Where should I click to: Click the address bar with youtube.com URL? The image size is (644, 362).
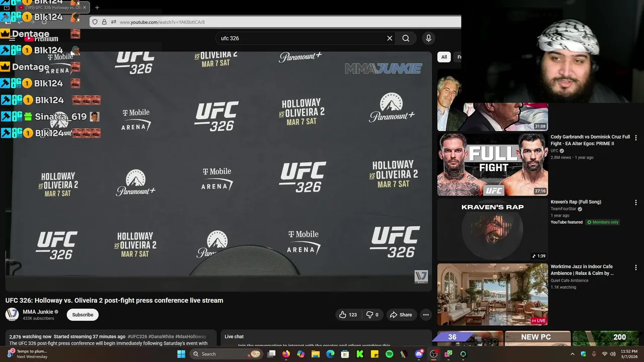tap(274, 22)
